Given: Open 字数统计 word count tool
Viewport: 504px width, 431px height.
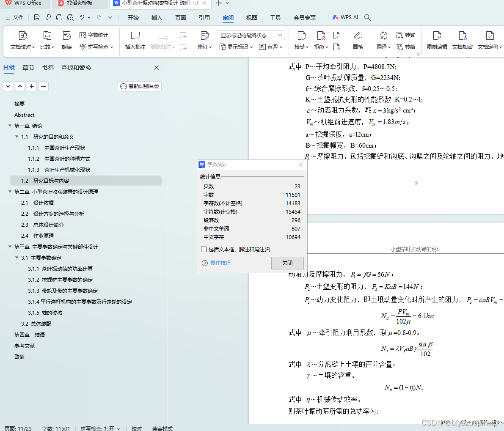Looking at the screenshot, I should coord(94,35).
